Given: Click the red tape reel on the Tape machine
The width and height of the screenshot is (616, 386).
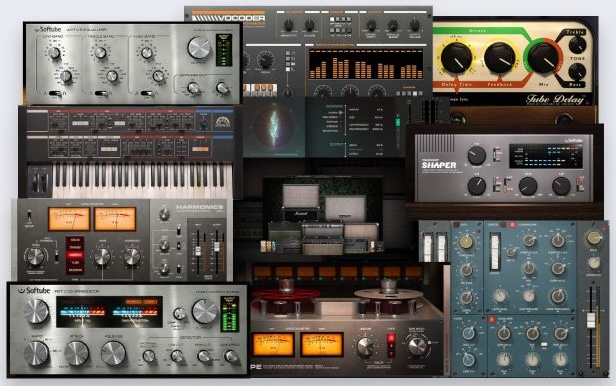Looking at the screenshot, I should pos(285,293).
